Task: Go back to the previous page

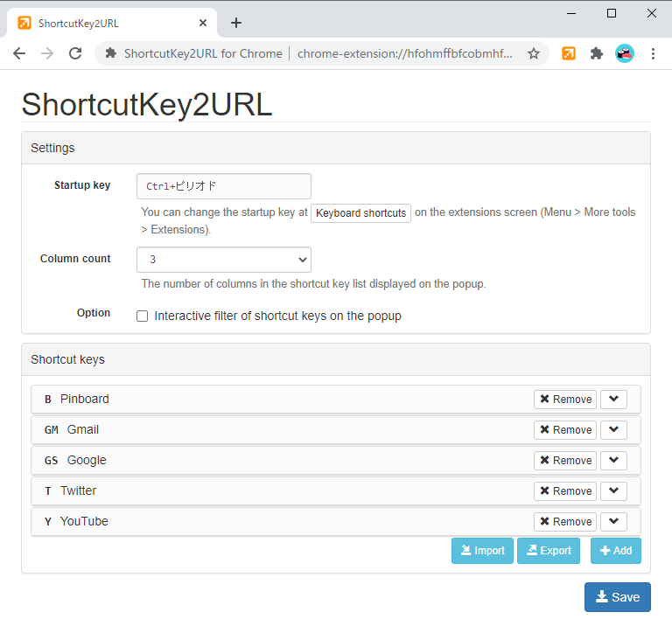Action: click(19, 53)
